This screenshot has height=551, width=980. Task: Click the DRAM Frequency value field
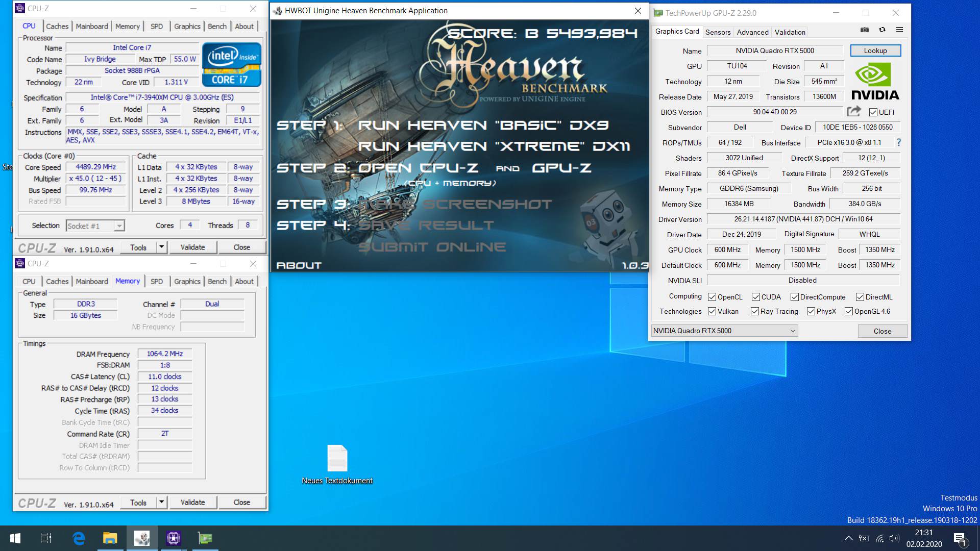(165, 354)
